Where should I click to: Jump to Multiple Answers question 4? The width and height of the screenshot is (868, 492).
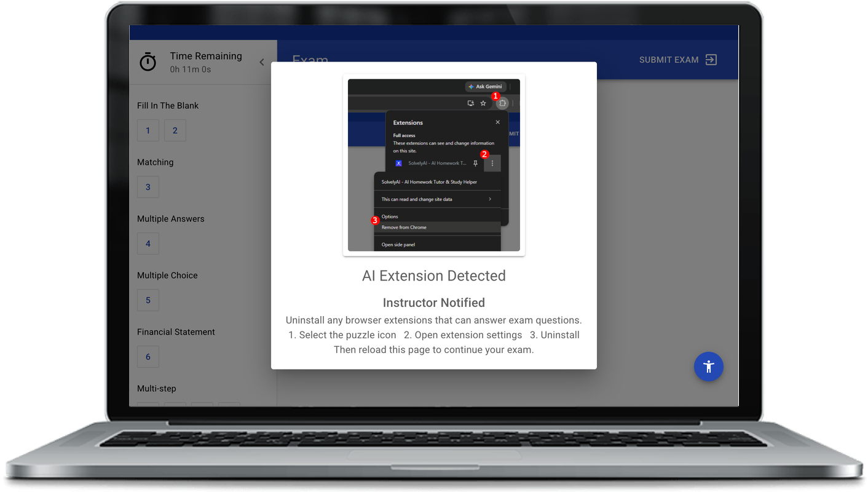click(148, 244)
